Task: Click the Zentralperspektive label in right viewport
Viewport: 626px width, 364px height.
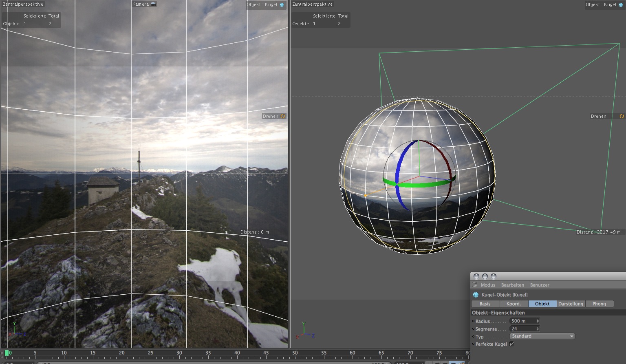Action: (313, 4)
